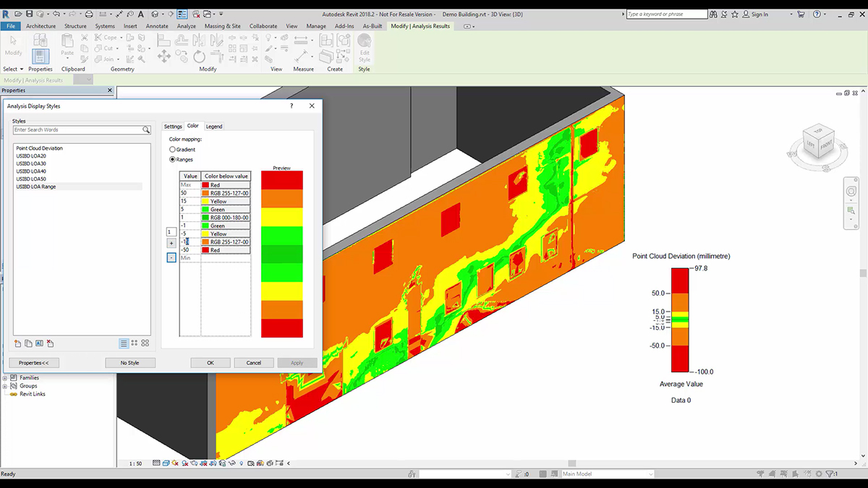Click the Print icon in quick access toolbar
The width and height of the screenshot is (868, 488).
click(89, 14)
